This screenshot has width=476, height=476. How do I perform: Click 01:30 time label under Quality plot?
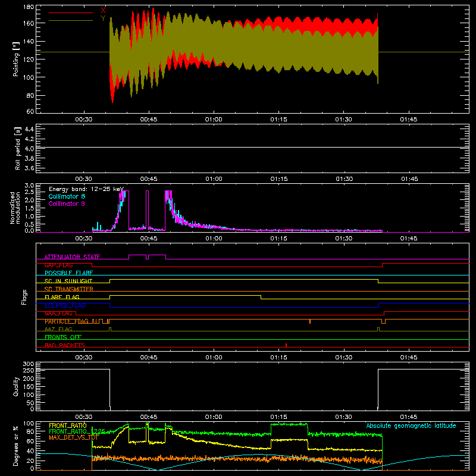(344, 417)
